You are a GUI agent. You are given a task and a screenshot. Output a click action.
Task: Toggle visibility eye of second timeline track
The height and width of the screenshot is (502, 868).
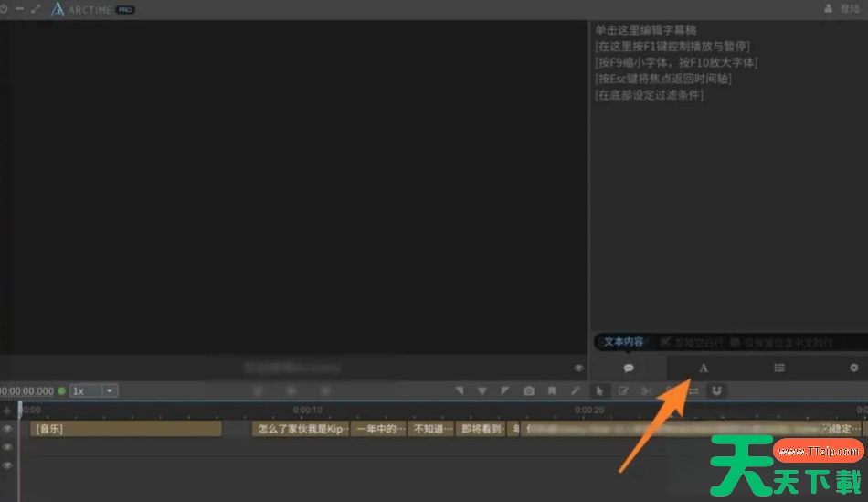(x=7, y=447)
